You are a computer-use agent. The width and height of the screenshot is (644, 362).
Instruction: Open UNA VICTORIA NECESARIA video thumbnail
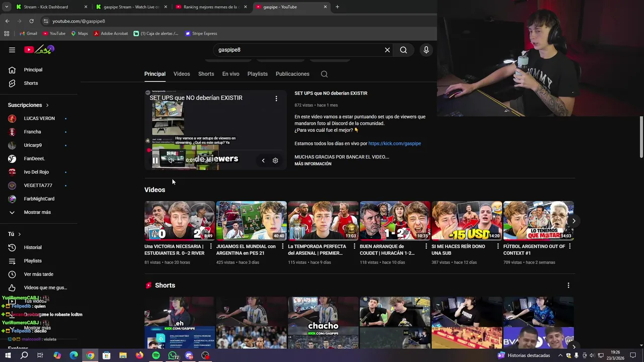point(180,221)
